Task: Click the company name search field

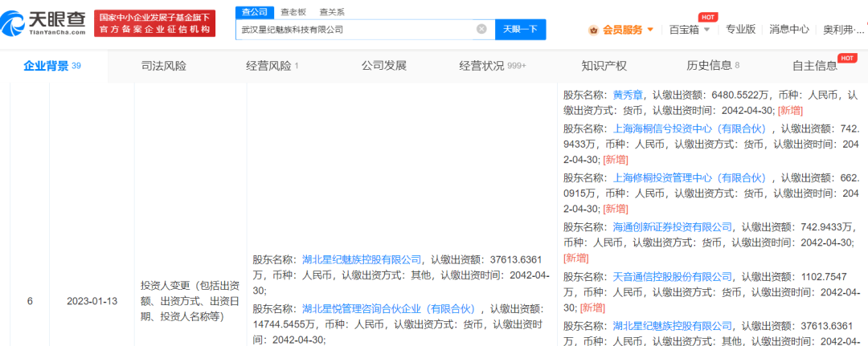Action: point(358,29)
